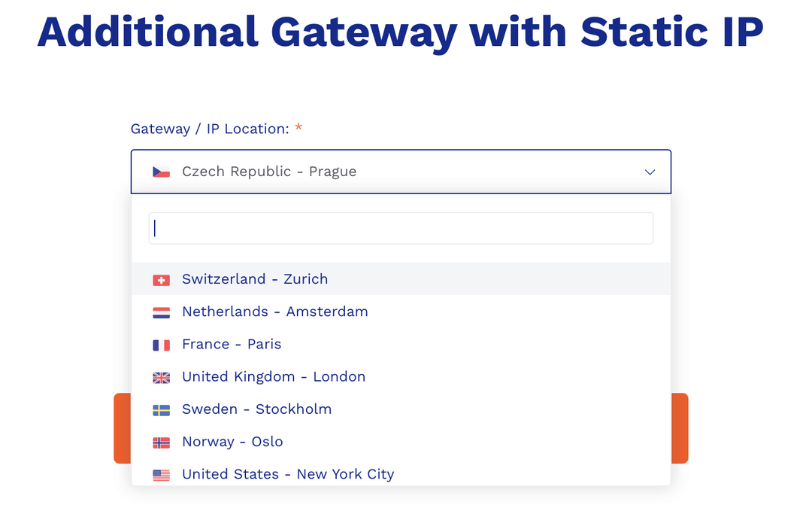Click the required field asterisk marker
Screen dimensions: 812x520
(298, 128)
